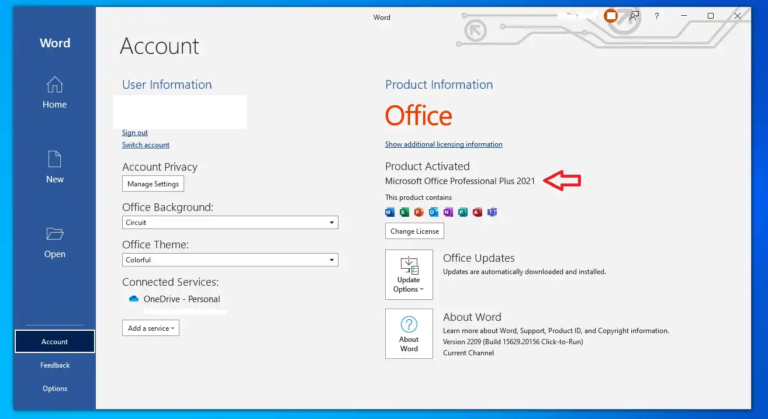Click the red Access app icon
The height and width of the screenshot is (419, 768).
478,212
